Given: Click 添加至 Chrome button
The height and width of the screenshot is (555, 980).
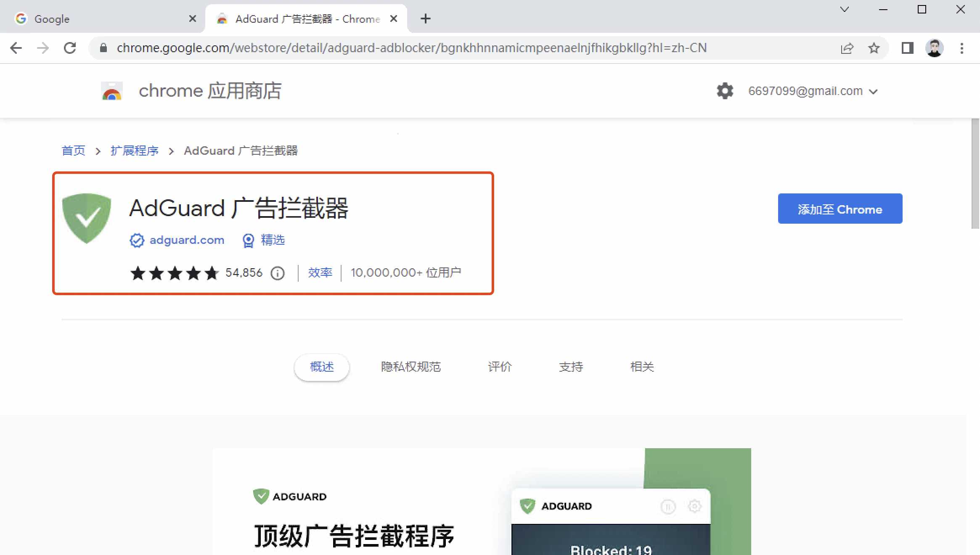Looking at the screenshot, I should click(x=840, y=209).
